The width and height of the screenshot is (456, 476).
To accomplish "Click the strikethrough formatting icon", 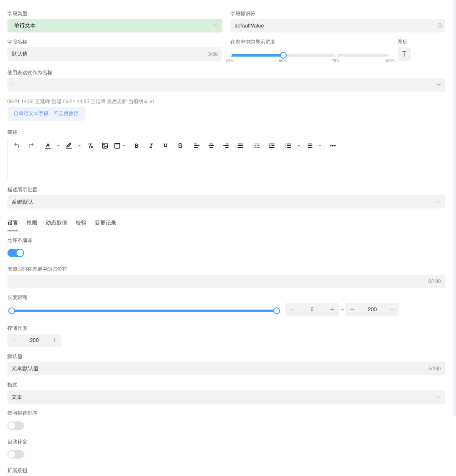I will [180, 146].
